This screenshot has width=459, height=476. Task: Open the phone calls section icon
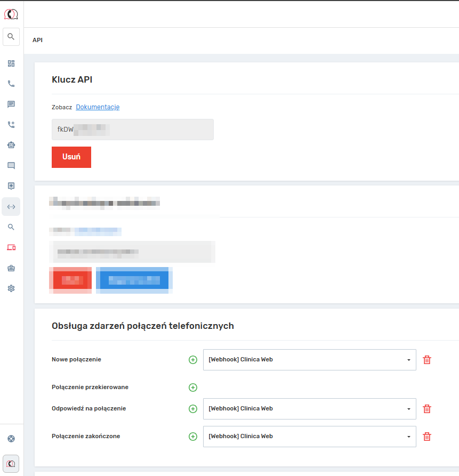coord(11,84)
